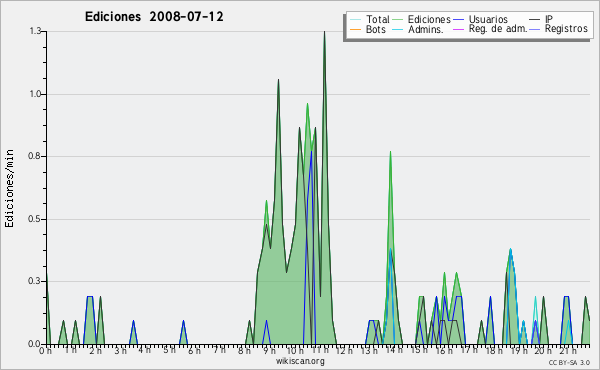The width and height of the screenshot is (600, 370).
Task: Click the '21 h' x-axis label
Action: pyautogui.click(x=568, y=351)
